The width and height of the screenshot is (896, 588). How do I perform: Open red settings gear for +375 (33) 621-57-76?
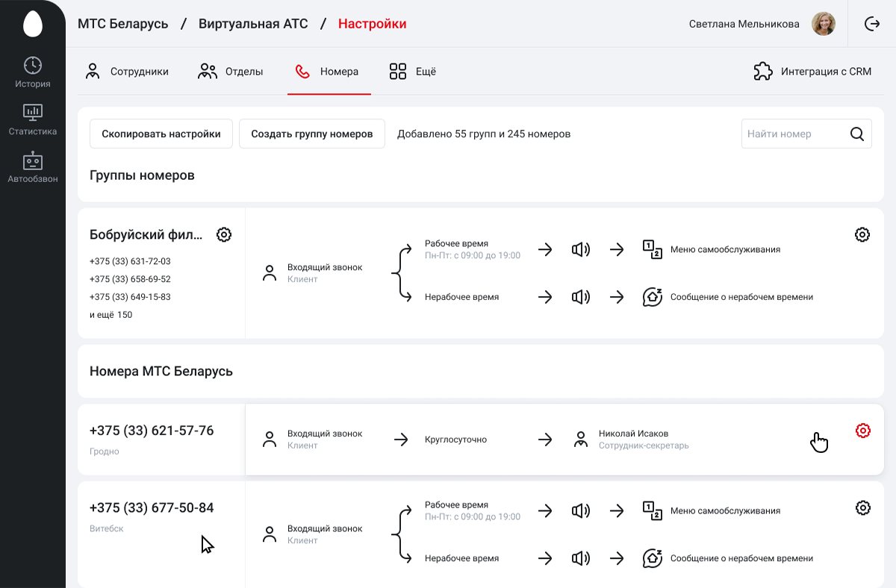pos(863,431)
